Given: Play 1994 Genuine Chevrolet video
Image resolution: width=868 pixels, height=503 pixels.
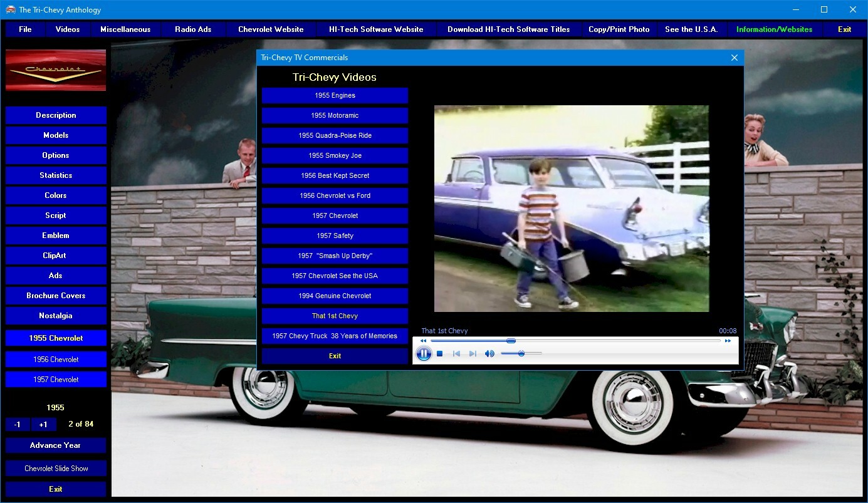Looking at the screenshot, I should tap(335, 296).
